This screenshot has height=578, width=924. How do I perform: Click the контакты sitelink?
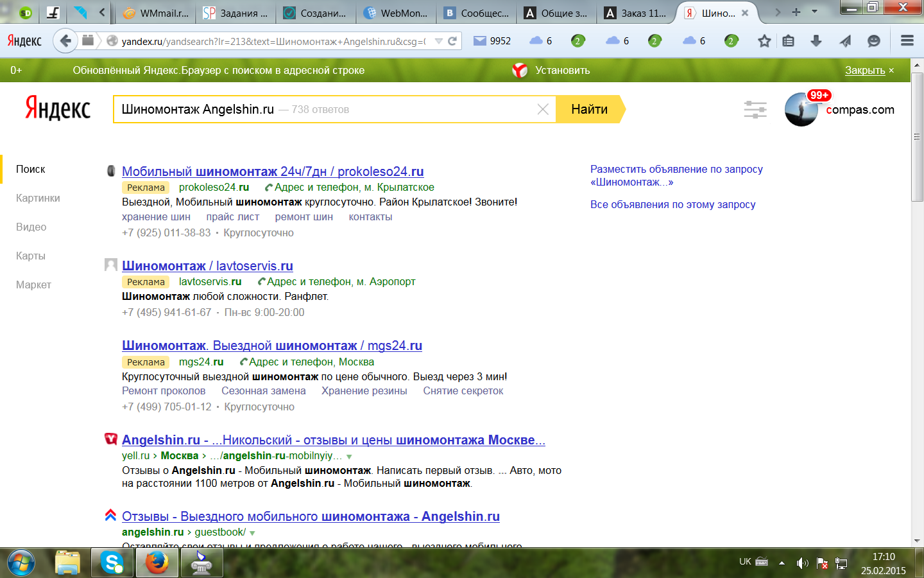tap(370, 217)
